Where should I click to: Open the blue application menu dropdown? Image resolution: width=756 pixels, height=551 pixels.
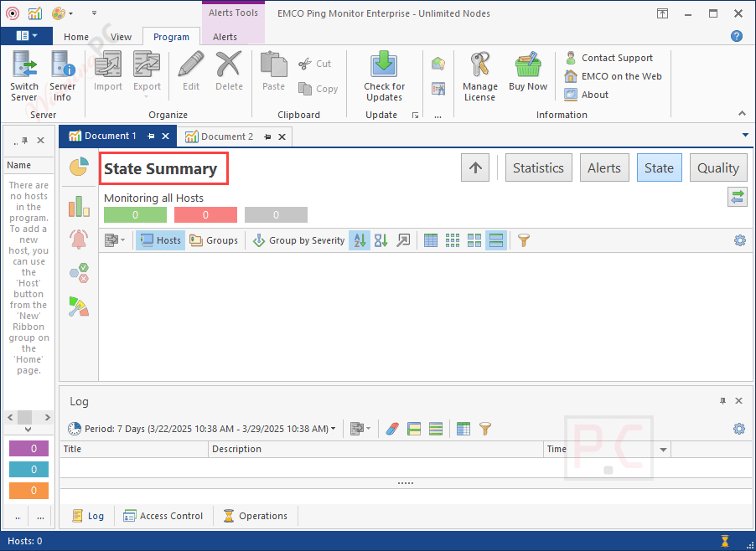27,36
